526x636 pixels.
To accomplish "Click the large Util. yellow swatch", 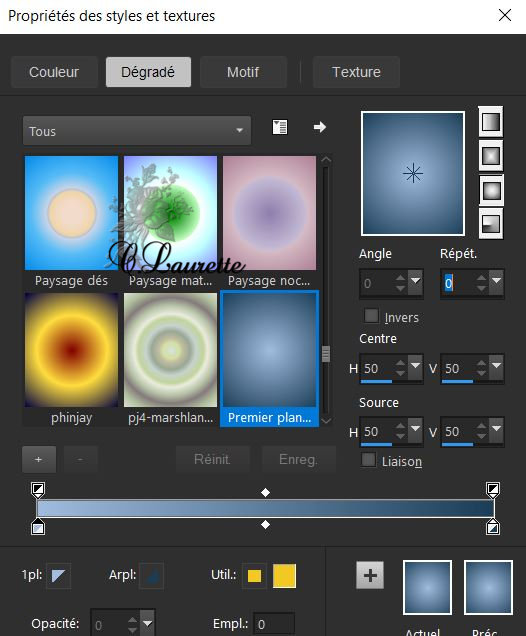I will click(x=284, y=576).
